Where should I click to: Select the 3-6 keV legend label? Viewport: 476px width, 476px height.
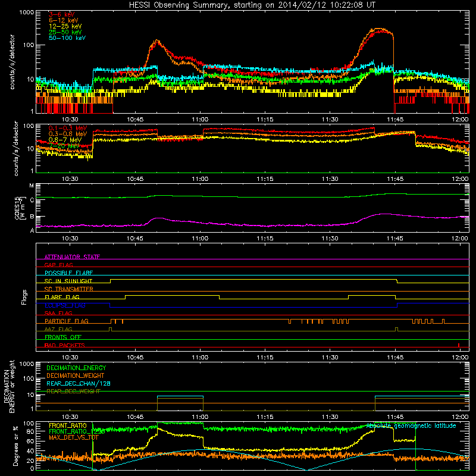tap(62, 14)
